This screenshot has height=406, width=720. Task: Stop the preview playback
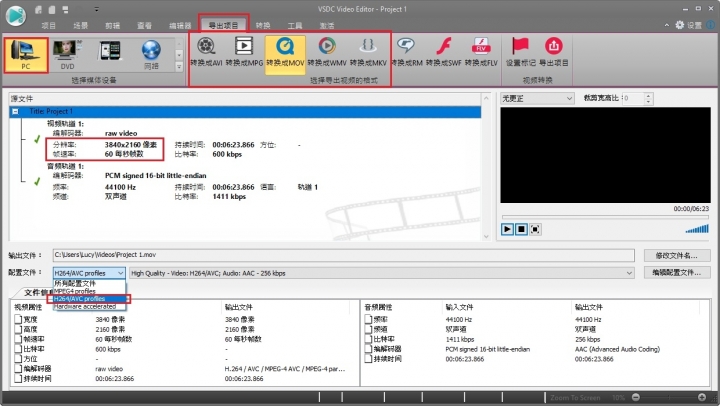click(521, 229)
